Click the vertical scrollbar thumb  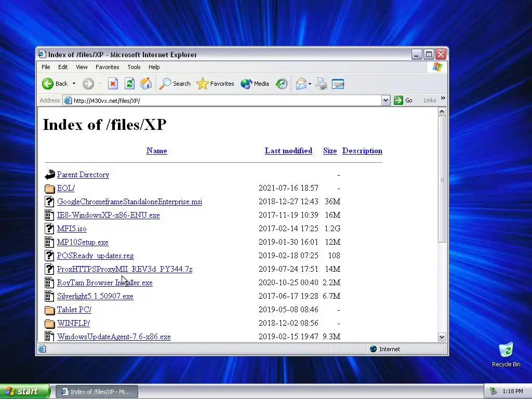(x=442, y=179)
